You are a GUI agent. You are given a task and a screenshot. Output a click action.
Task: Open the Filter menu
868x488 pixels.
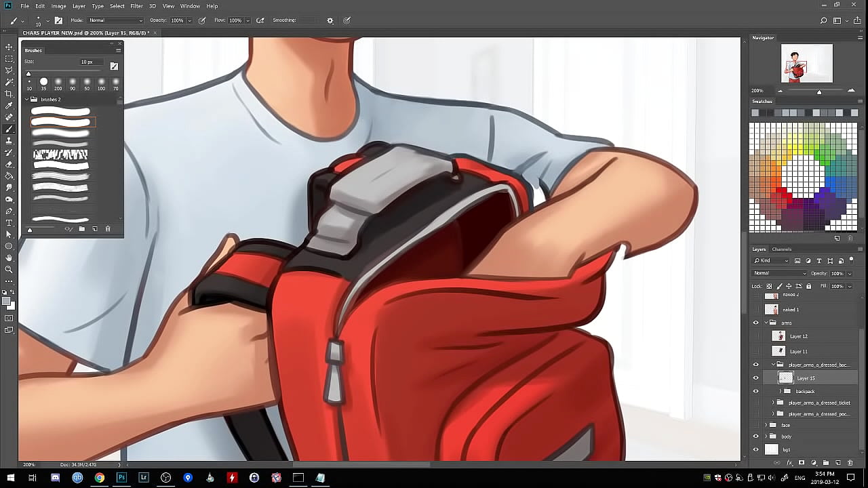[136, 6]
